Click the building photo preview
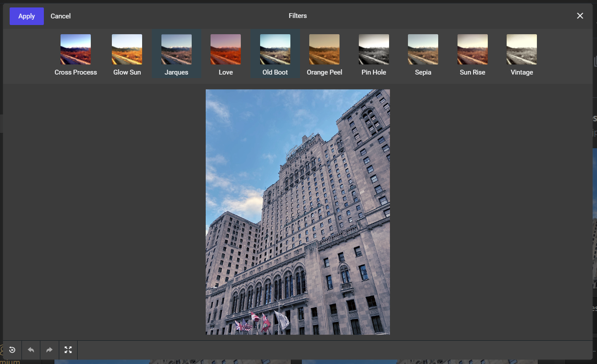 click(298, 212)
